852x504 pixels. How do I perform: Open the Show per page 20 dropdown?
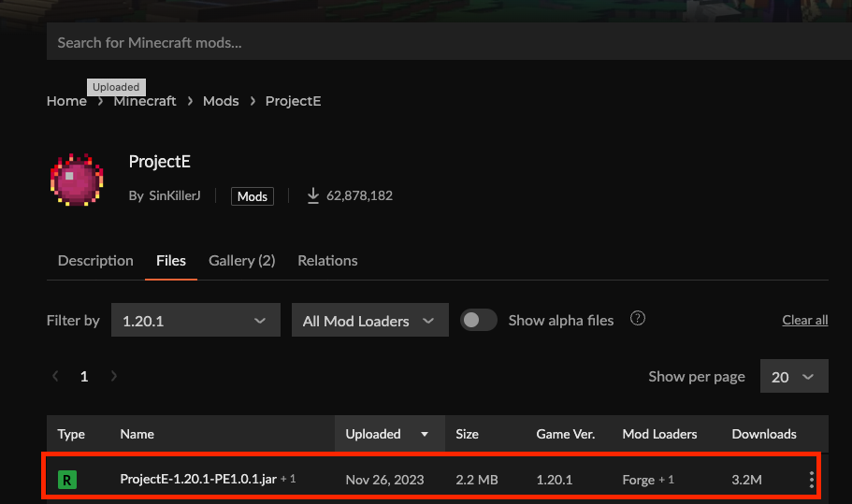794,376
